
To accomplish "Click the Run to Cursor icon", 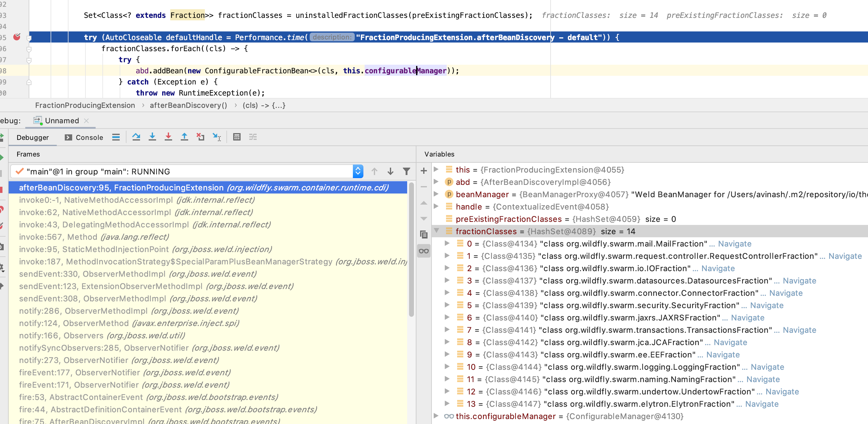I will [217, 137].
